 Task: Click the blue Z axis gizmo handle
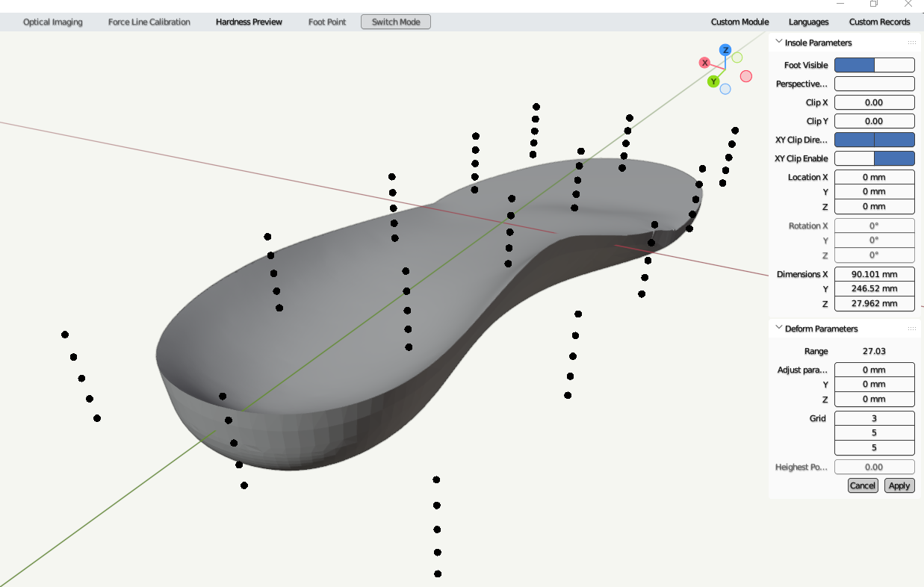coord(725,50)
